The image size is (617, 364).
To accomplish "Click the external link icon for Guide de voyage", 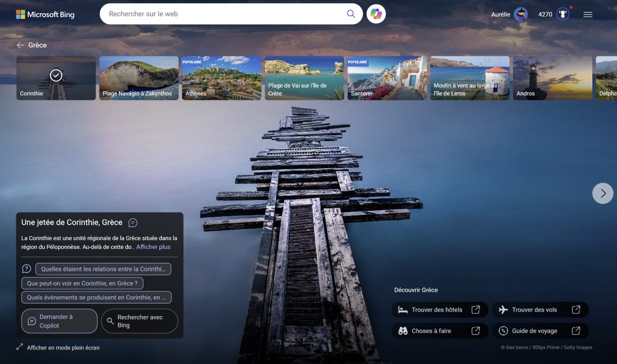I will pos(576,331).
